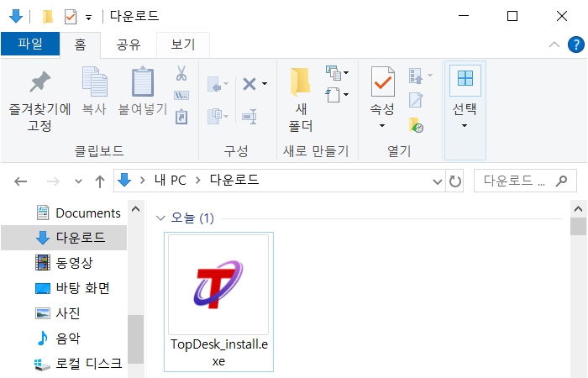The height and width of the screenshot is (378, 588).
Task: Click the navigation pane scrollbar thumb
Action: tap(136, 339)
